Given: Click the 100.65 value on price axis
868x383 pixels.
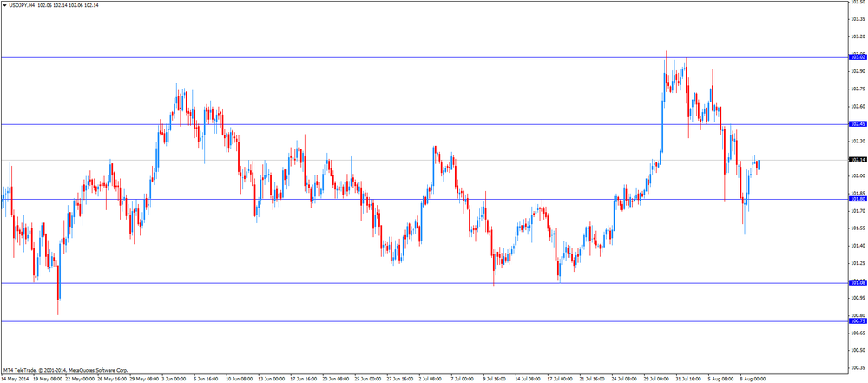Looking at the screenshot, I should [858, 333].
